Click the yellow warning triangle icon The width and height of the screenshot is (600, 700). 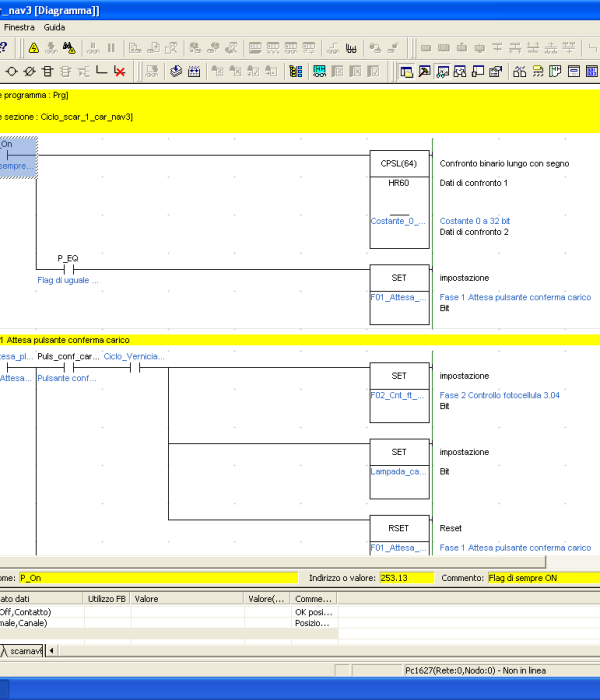33,47
